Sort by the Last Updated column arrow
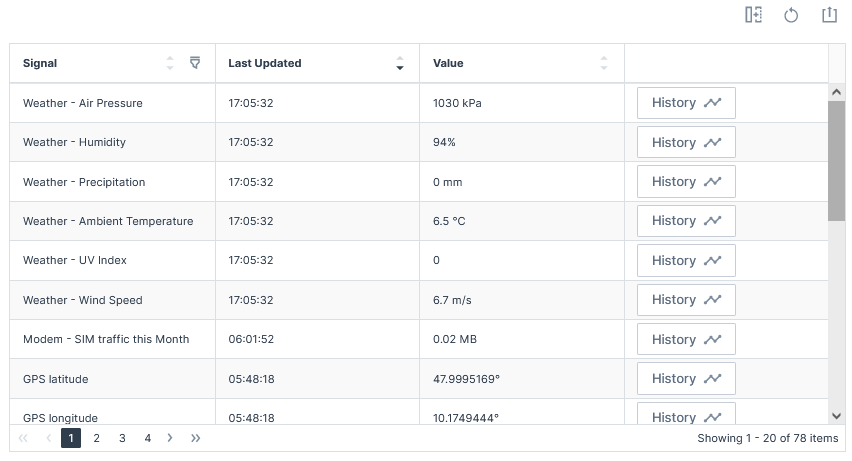Image resolution: width=852 pixels, height=461 pixels. point(400,63)
